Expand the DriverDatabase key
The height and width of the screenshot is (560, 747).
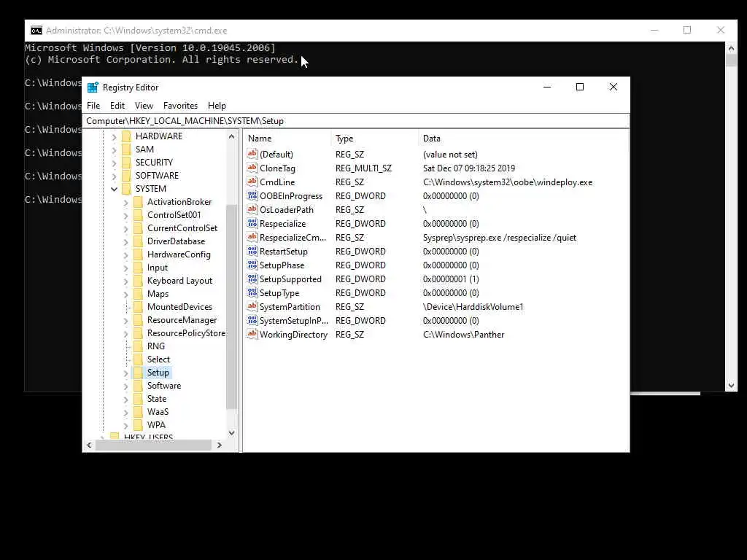point(125,242)
